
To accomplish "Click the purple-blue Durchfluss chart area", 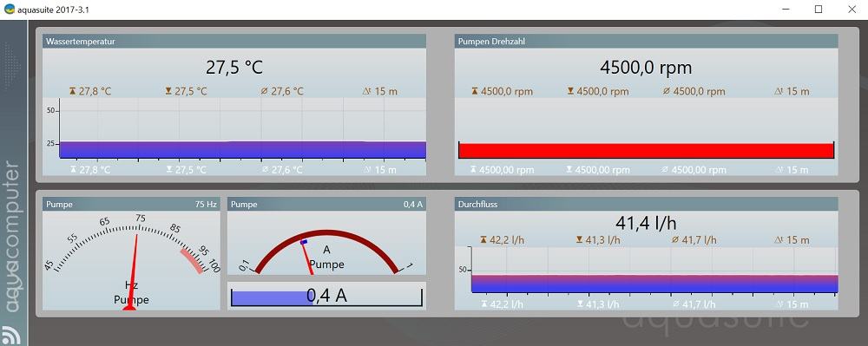I will click(x=654, y=284).
